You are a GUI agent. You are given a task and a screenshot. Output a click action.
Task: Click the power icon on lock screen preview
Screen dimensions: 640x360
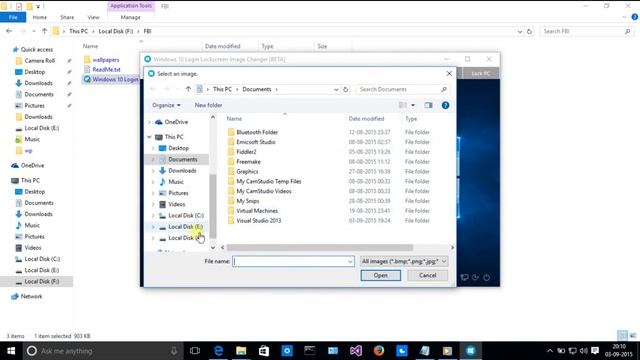pos(487,278)
